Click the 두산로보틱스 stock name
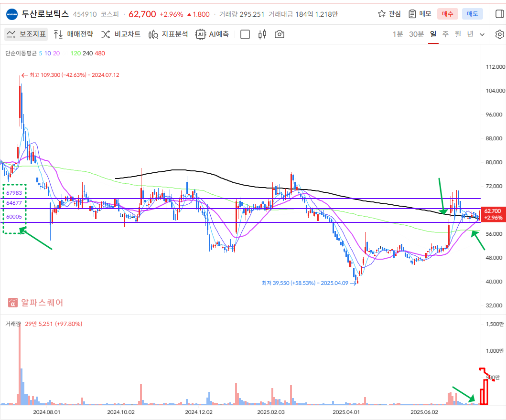This screenshot has width=506, height=420. 45,14
